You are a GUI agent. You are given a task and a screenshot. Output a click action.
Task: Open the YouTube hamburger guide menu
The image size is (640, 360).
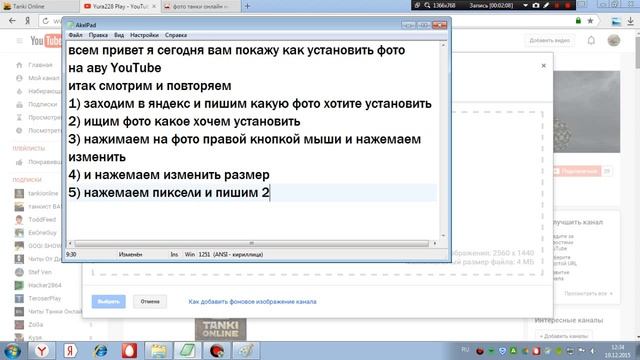(19, 41)
